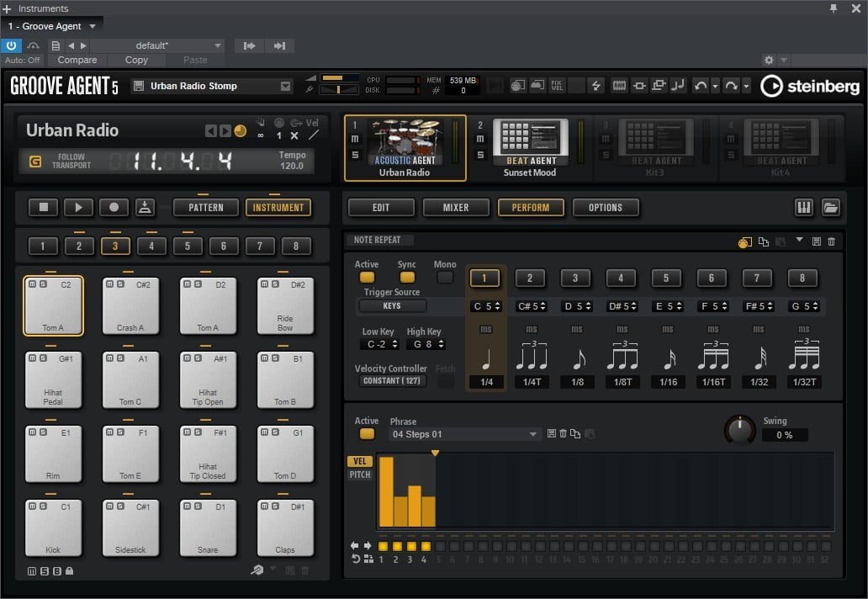Select Note Repeat variation 4
The image size is (868, 599).
coord(621,278)
